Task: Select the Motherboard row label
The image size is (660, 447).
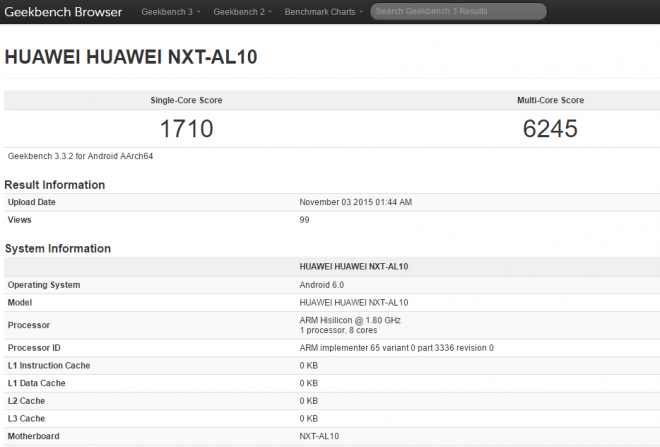Action: click(x=33, y=436)
